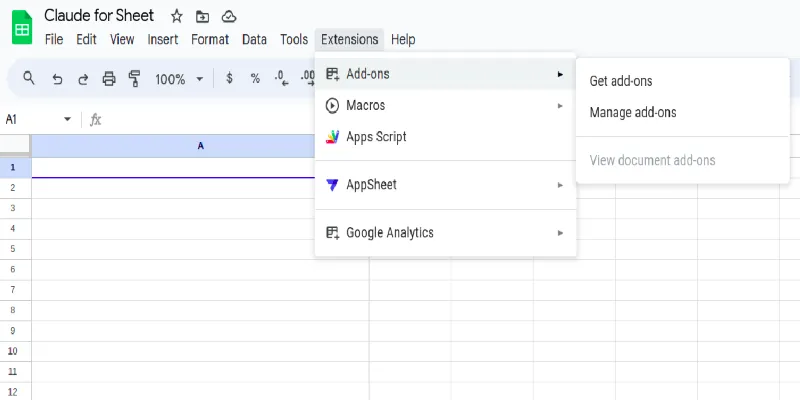Click the Macros play-circle icon
800x400 pixels.
[332, 106]
